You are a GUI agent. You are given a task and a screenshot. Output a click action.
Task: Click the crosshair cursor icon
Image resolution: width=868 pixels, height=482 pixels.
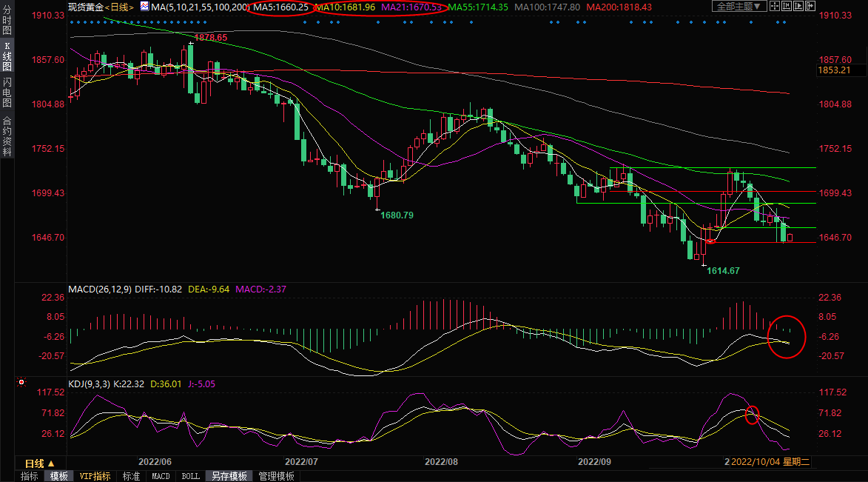pos(774,7)
